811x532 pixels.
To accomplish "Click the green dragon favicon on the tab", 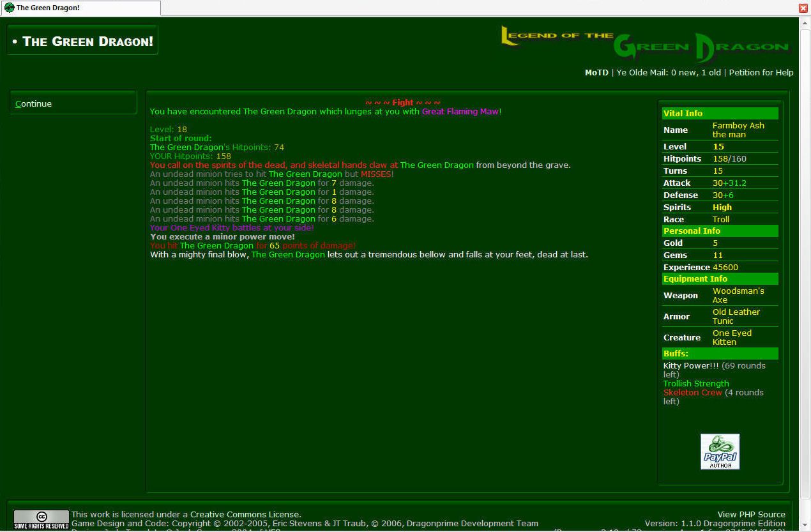I will coord(9,8).
